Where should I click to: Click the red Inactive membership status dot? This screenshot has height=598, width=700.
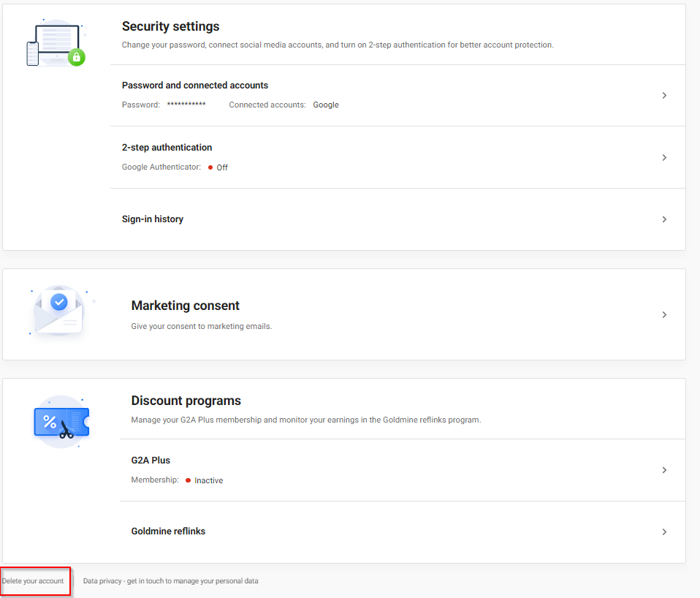(x=188, y=480)
